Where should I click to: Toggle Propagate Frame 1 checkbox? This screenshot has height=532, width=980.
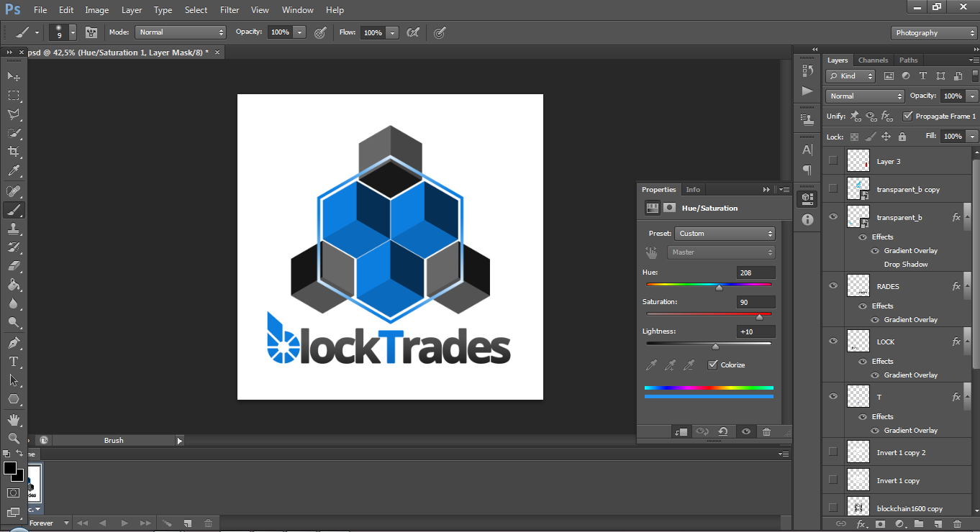pyautogui.click(x=908, y=116)
